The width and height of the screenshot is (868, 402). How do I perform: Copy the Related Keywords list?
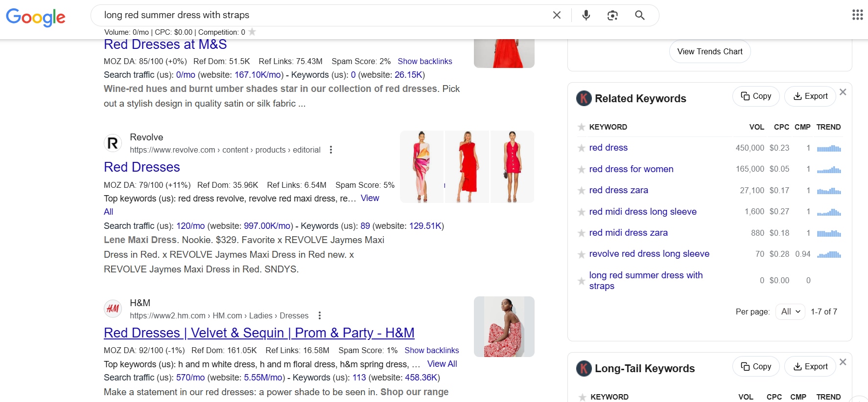pyautogui.click(x=756, y=96)
